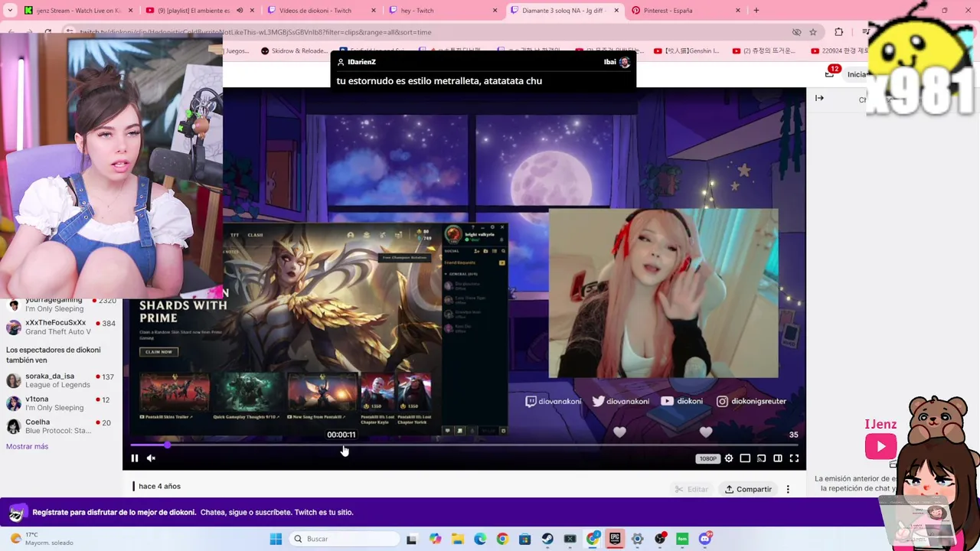Close the Pinterest - España tab
Screen dimensions: 980x551
point(738,11)
